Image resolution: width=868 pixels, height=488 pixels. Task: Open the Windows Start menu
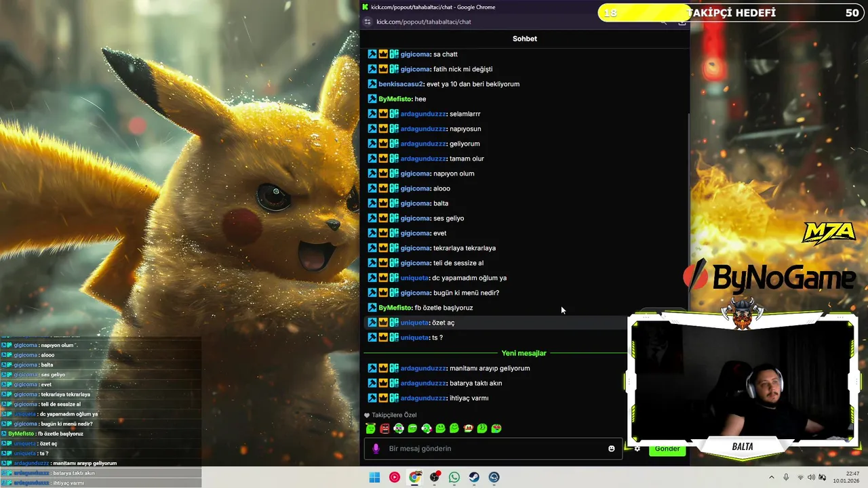click(374, 477)
